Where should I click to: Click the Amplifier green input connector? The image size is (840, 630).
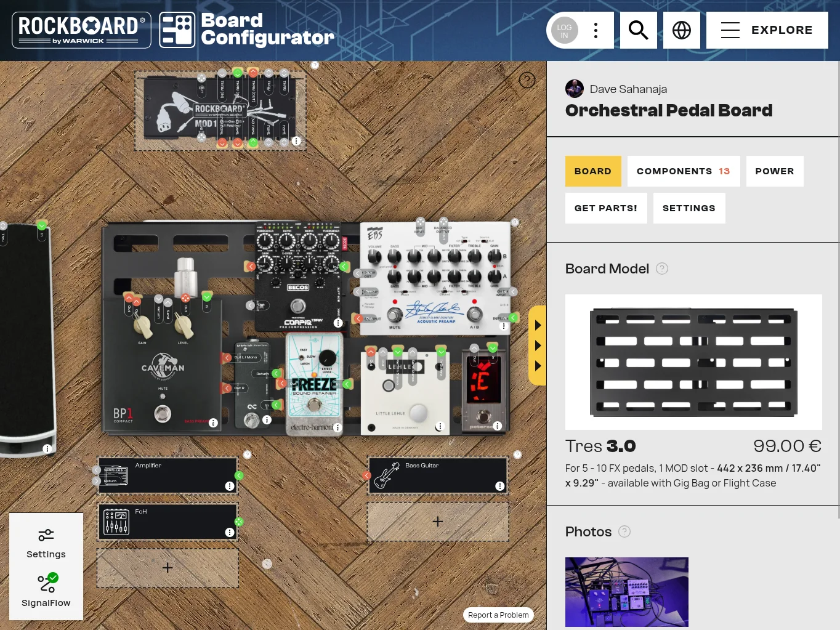(x=239, y=475)
